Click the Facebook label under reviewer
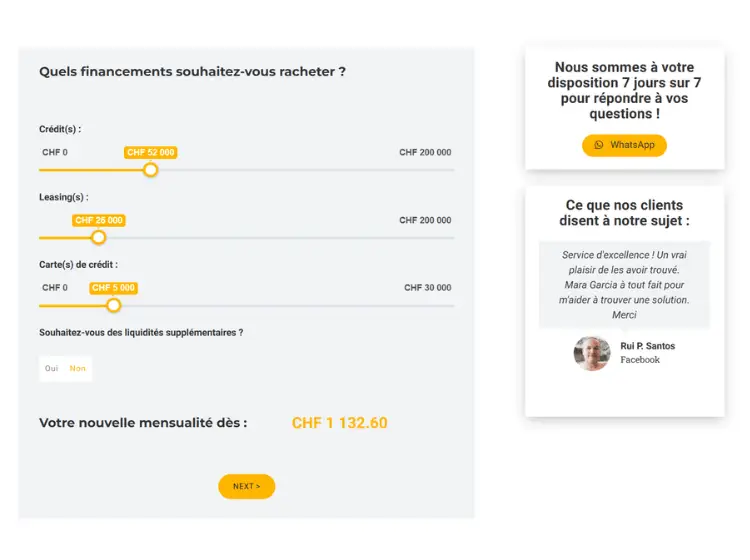 pyautogui.click(x=640, y=360)
